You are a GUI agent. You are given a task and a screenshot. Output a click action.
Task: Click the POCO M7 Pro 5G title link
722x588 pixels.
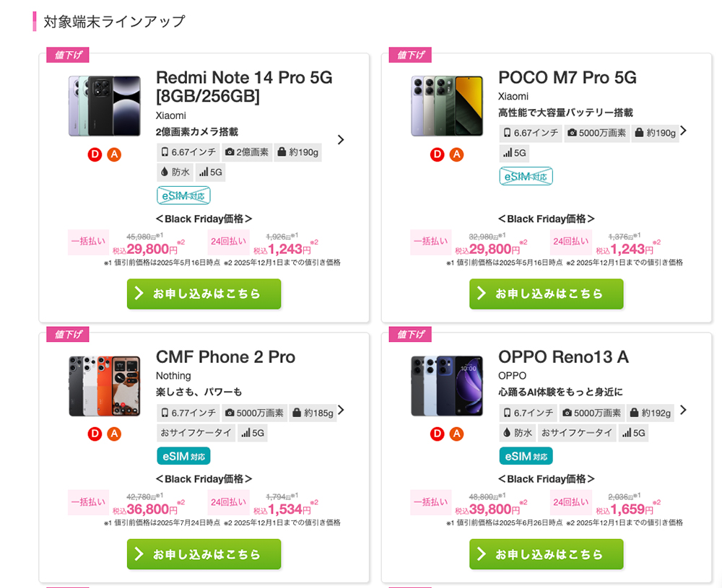click(567, 78)
